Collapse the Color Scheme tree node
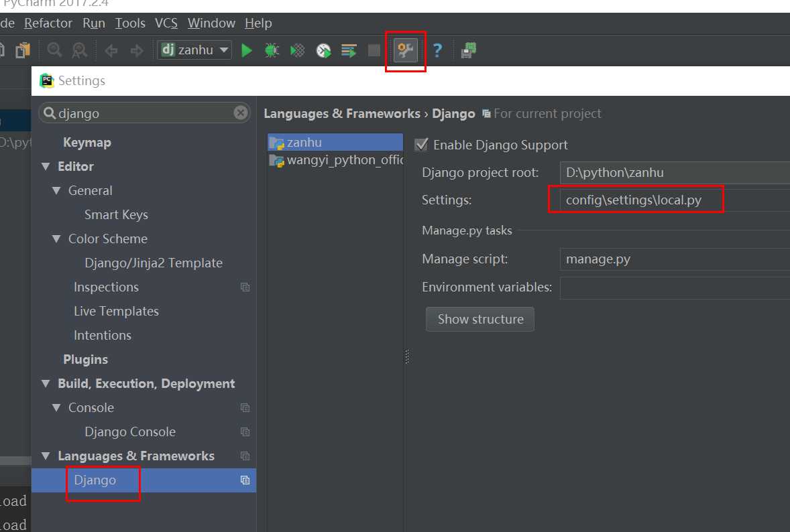The height and width of the screenshot is (532, 790). 56,239
